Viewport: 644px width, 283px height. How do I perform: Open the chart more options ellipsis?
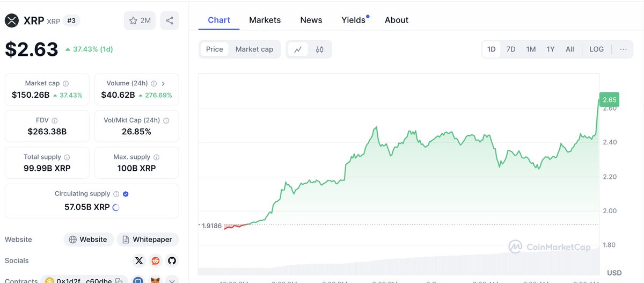click(x=623, y=49)
